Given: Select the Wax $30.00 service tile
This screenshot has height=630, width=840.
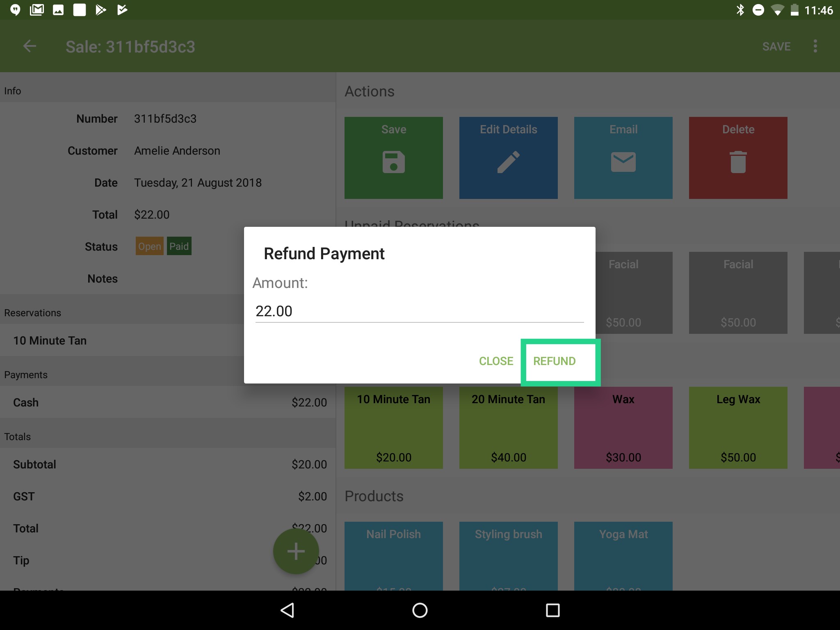Looking at the screenshot, I should point(623,428).
